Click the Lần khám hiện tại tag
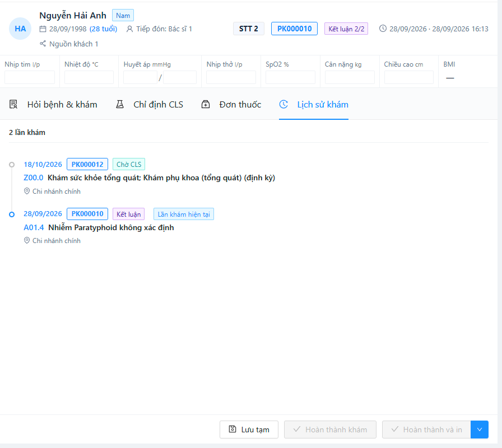502x448 pixels. click(184, 214)
